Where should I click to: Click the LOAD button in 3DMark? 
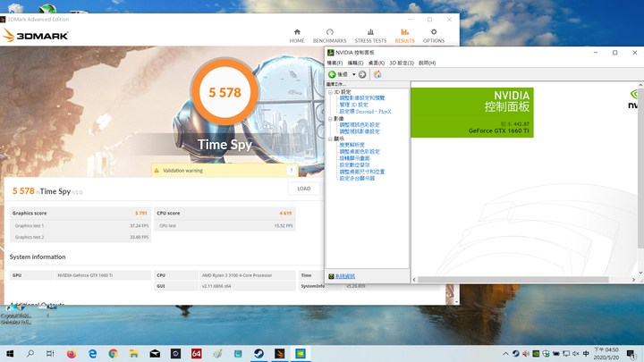(x=304, y=189)
